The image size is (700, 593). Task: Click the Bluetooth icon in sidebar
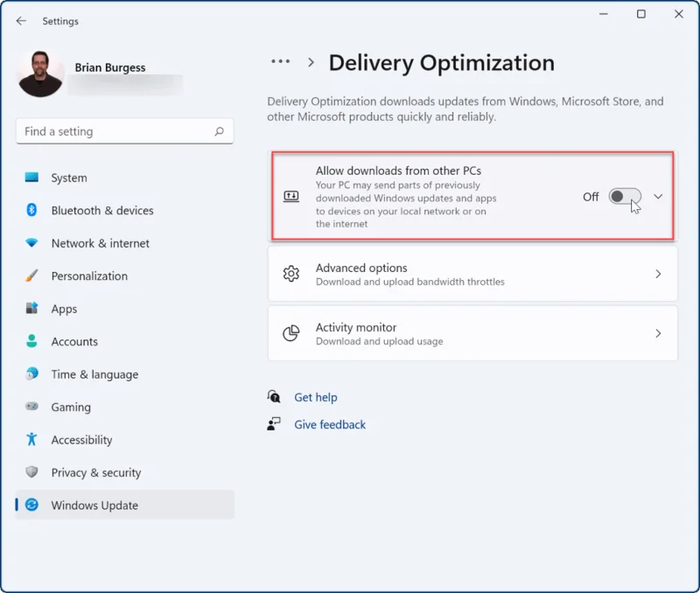31,210
